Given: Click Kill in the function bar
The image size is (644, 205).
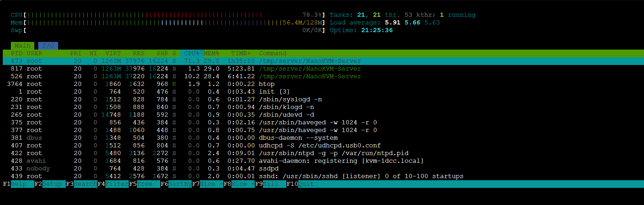Looking at the screenshot, I should [271, 184].
